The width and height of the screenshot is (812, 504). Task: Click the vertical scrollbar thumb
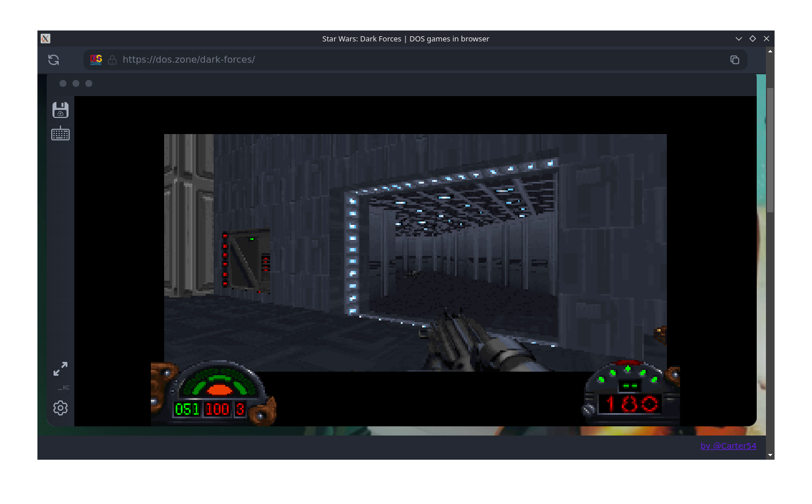pyautogui.click(x=771, y=150)
